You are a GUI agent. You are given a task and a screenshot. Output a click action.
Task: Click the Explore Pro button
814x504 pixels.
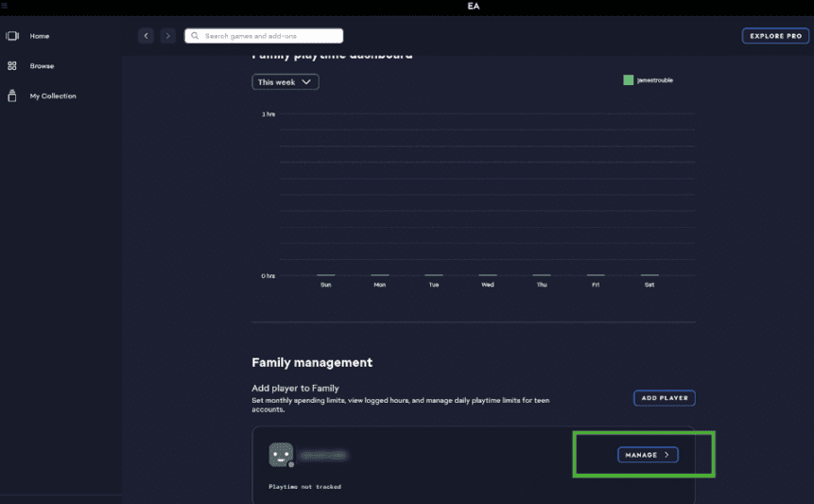775,36
